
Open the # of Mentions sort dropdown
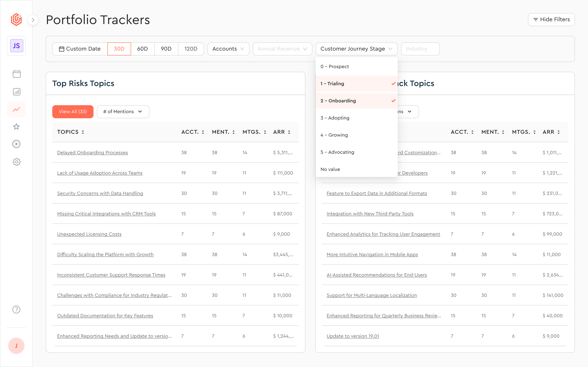pos(123,112)
